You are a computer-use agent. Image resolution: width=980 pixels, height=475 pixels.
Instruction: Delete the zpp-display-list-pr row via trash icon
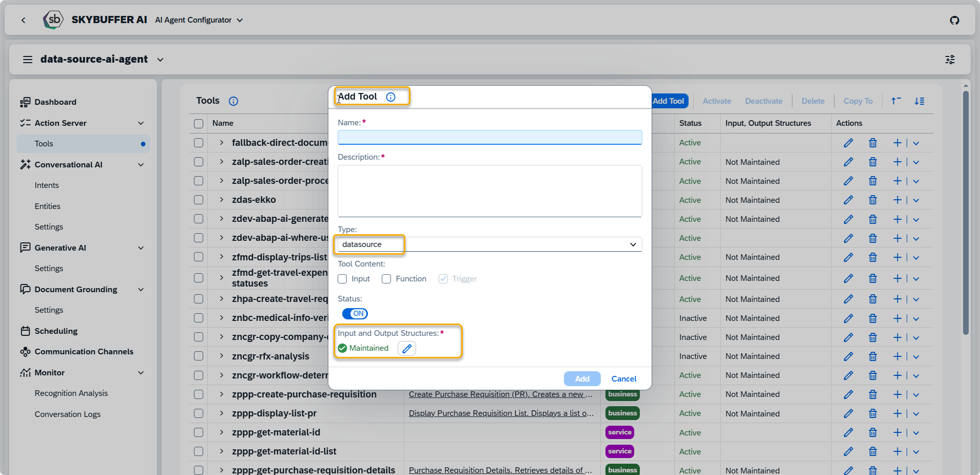click(872, 413)
